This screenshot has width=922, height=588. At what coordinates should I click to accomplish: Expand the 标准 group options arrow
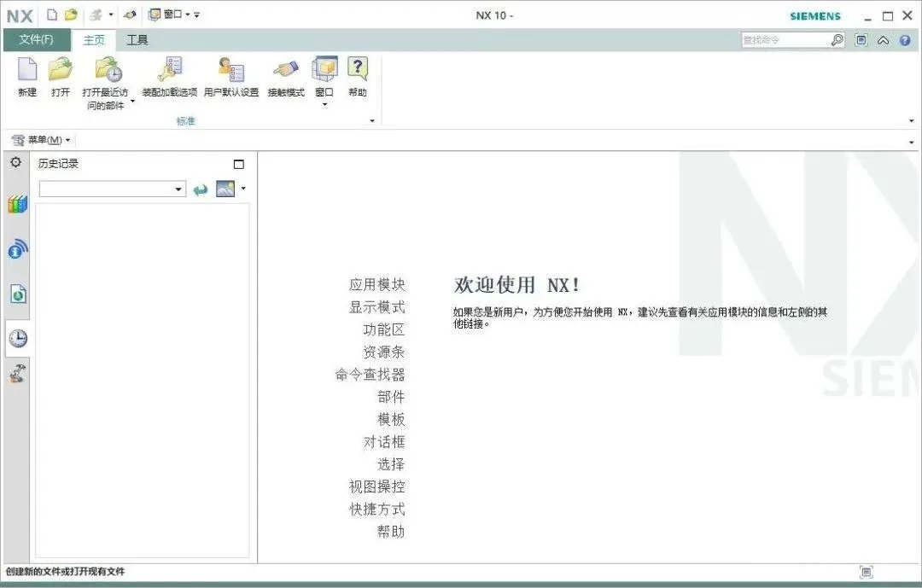[x=371, y=120]
